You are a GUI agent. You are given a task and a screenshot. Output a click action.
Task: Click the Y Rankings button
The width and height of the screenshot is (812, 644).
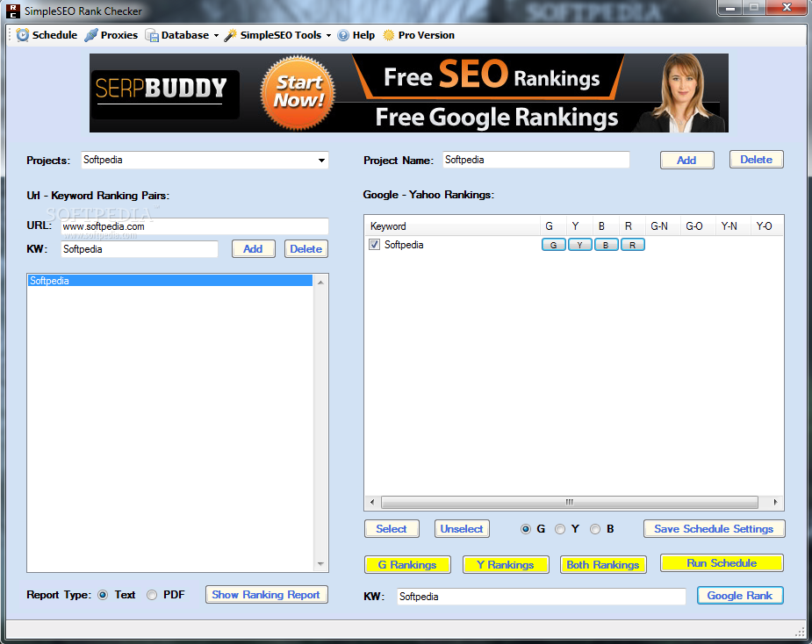506,565
